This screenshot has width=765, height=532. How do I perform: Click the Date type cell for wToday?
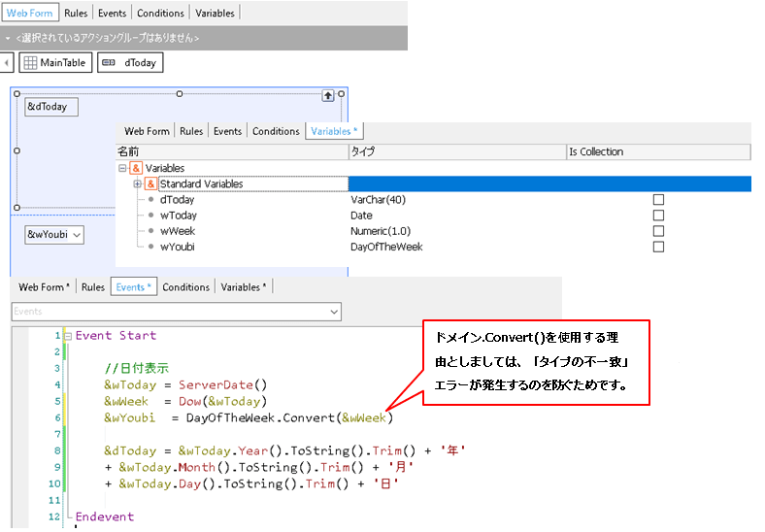[361, 216]
